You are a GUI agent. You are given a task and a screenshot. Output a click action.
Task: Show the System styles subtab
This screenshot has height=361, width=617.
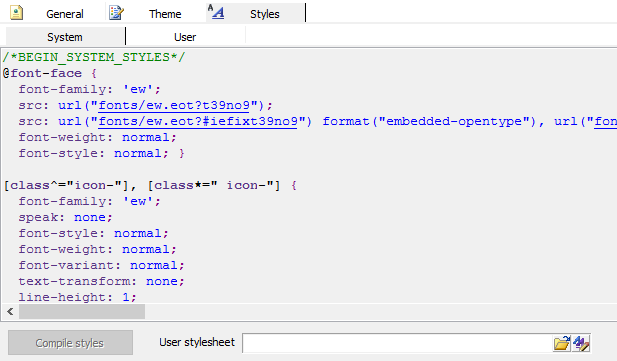(x=65, y=37)
